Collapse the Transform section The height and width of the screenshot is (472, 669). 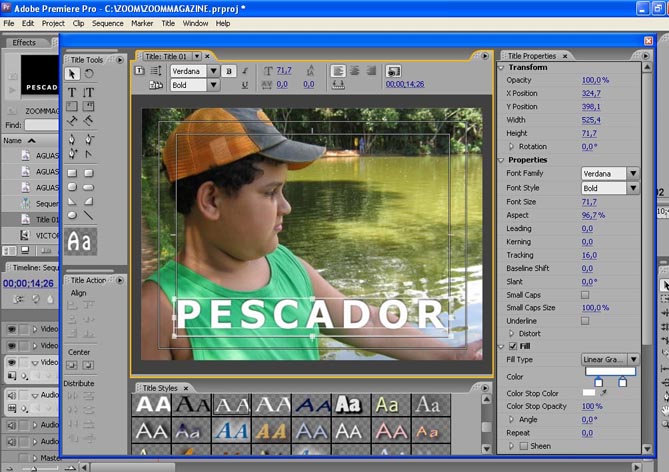point(502,67)
